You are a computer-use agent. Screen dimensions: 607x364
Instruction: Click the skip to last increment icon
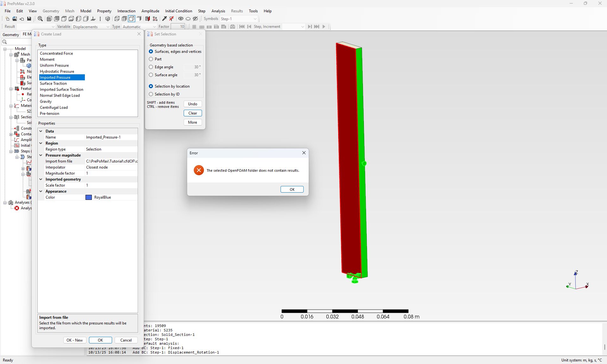click(x=317, y=27)
